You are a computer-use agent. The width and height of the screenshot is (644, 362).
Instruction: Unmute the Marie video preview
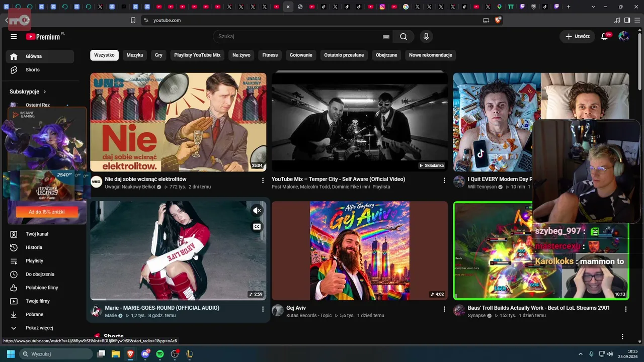[257, 211]
